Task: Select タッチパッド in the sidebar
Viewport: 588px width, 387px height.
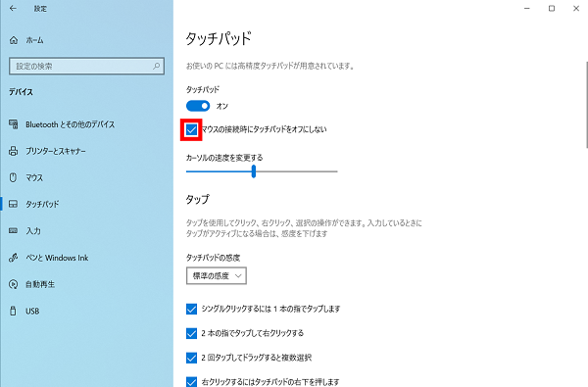Action: [42, 205]
